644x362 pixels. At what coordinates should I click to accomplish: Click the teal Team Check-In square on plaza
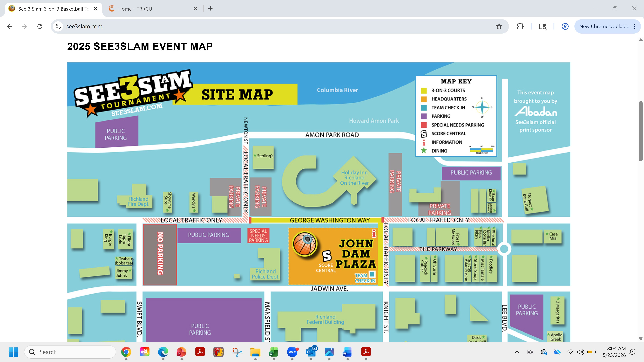(x=372, y=274)
